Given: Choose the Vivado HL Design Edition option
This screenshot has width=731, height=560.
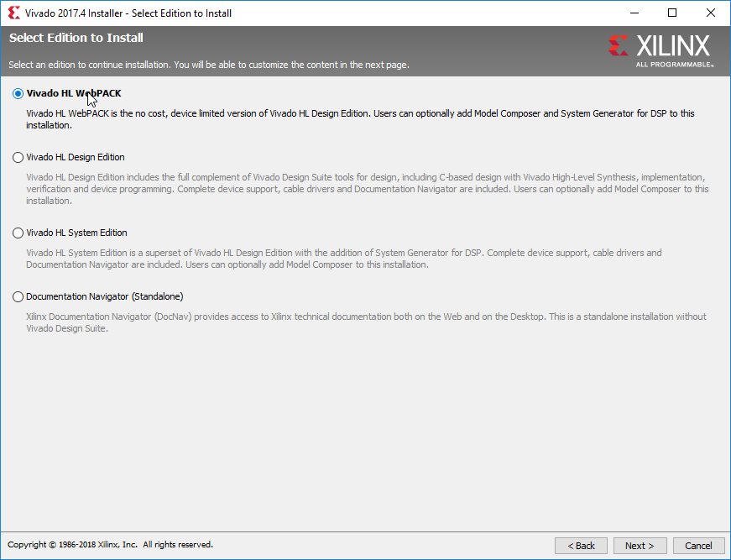Looking at the screenshot, I should pyautogui.click(x=18, y=158).
